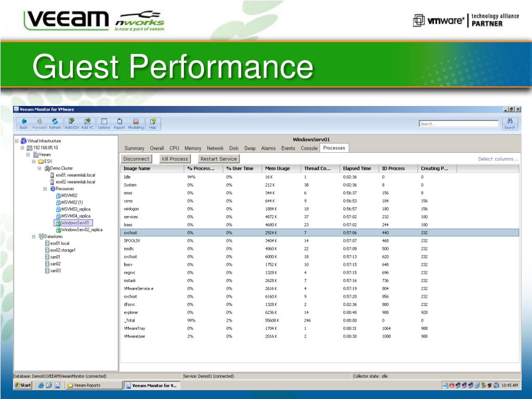Sort by ID Process column header

[x=398, y=168]
